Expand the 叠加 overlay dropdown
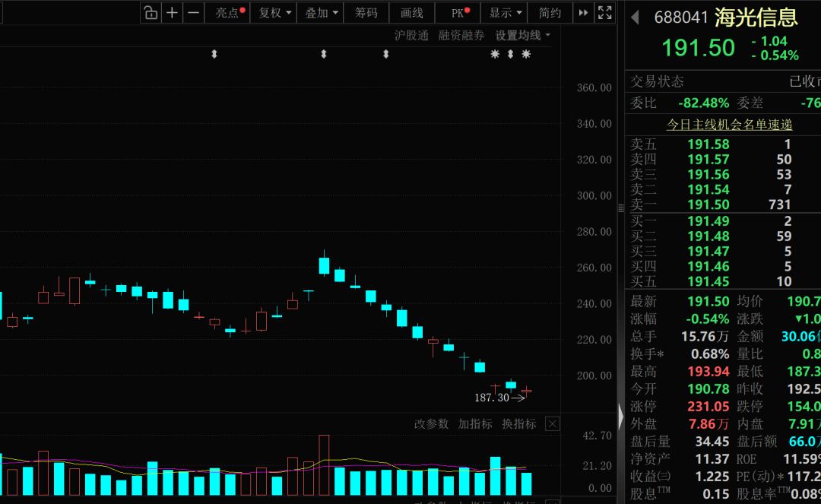This screenshot has width=821, height=504. tap(320, 13)
